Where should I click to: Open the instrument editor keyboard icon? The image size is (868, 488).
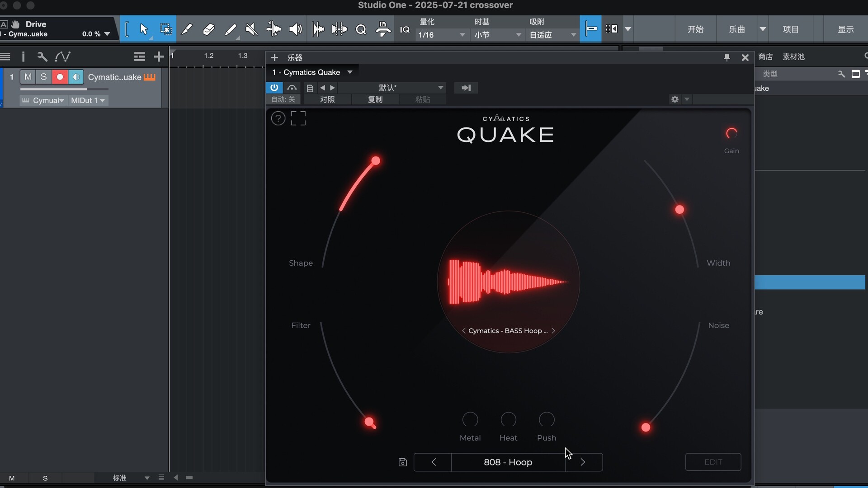[150, 77]
